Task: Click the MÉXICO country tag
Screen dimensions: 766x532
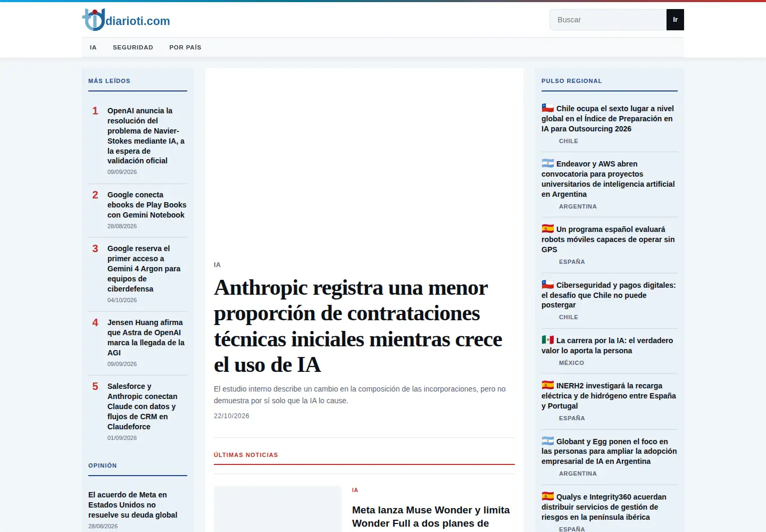Action: [x=571, y=363]
